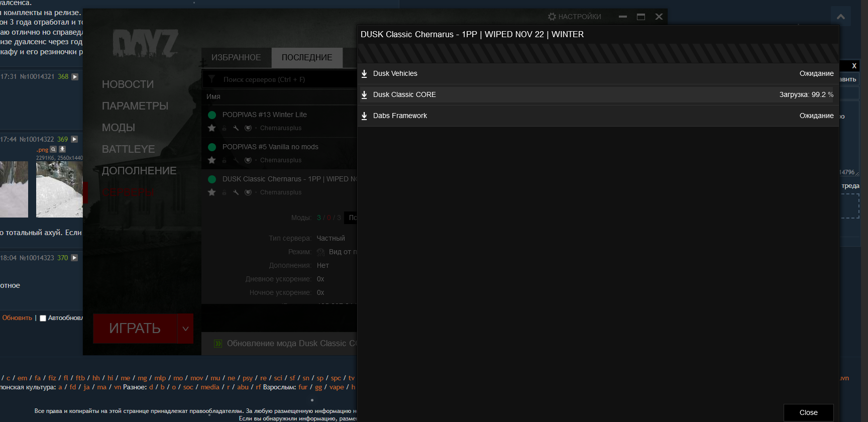Open the ПАРАМЕТРЫ menu section

pos(135,106)
